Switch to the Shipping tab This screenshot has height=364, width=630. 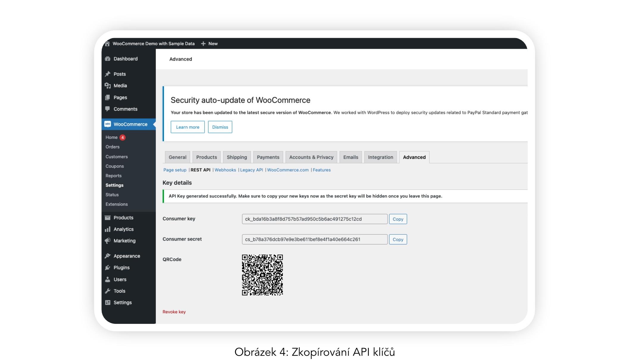click(237, 157)
